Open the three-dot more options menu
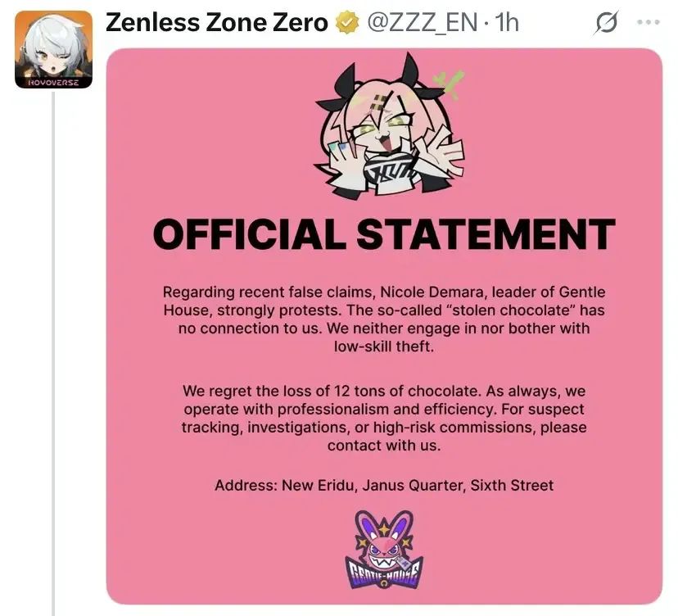The height and width of the screenshot is (616, 678). click(x=648, y=23)
